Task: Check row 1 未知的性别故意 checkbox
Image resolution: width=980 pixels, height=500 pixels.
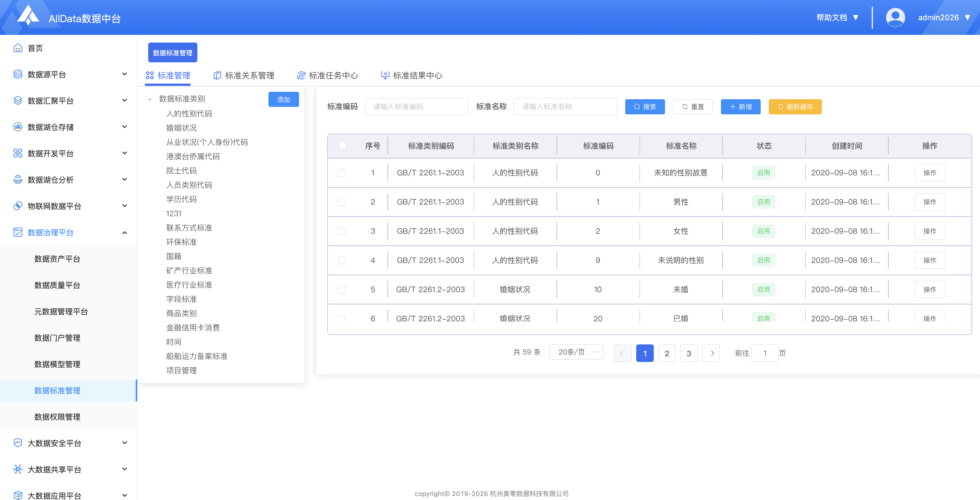Action: pyautogui.click(x=342, y=173)
